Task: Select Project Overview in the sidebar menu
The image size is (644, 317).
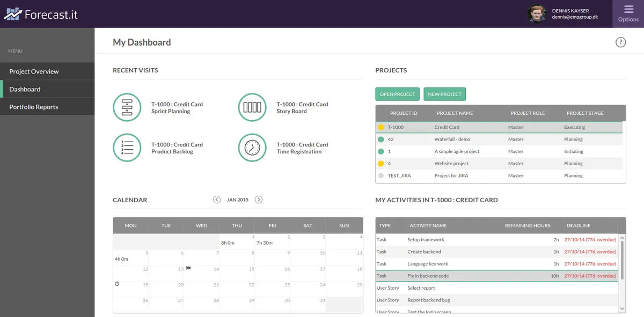Action: point(34,71)
